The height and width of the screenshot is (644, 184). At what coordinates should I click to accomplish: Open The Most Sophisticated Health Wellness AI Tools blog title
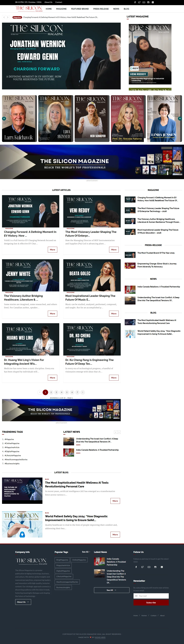77,485
